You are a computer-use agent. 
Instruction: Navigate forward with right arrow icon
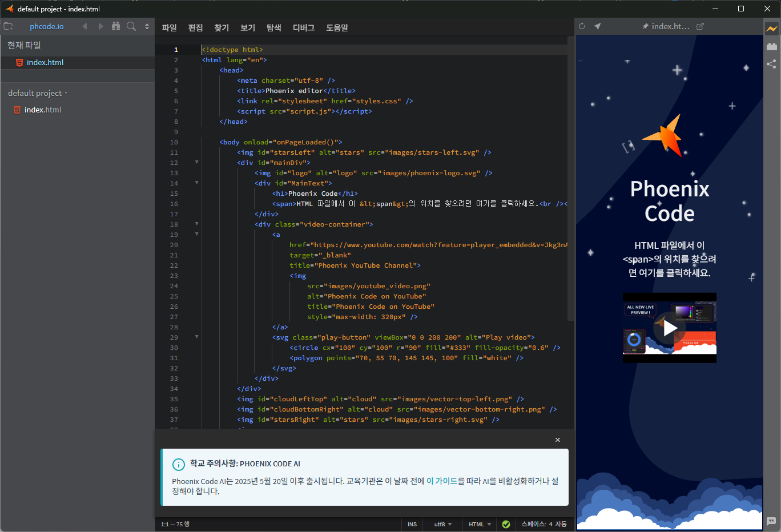[100, 26]
